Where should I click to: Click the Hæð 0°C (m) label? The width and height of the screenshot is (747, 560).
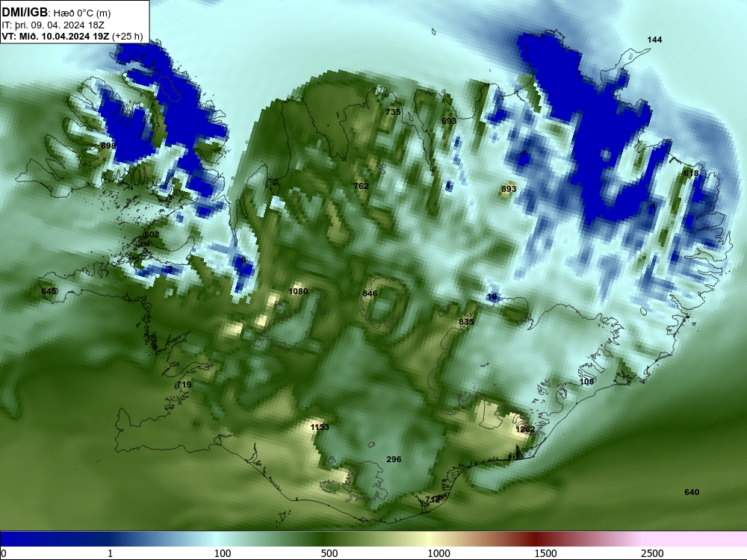tap(82, 13)
